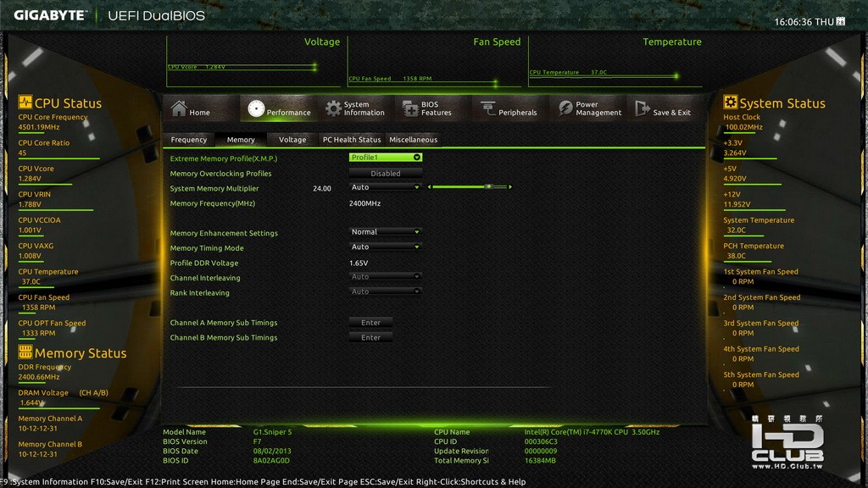Open the Channel Interleaving dropdown
This screenshot has height=488, width=868.
tap(386, 277)
